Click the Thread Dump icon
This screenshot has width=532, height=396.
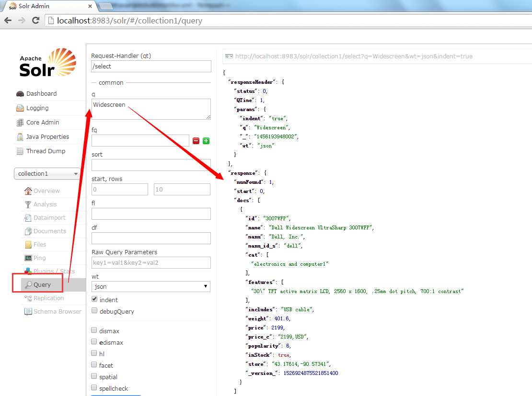[20, 151]
